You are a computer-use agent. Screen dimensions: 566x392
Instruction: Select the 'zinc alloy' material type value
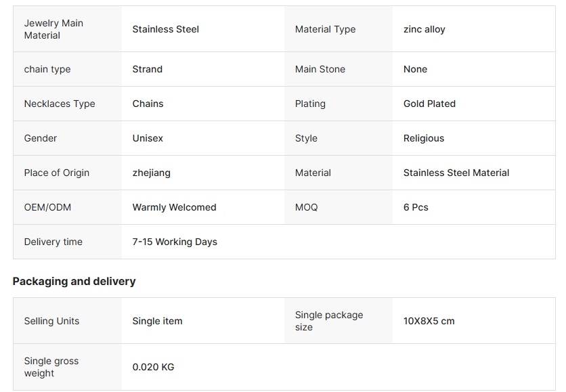[424, 29]
